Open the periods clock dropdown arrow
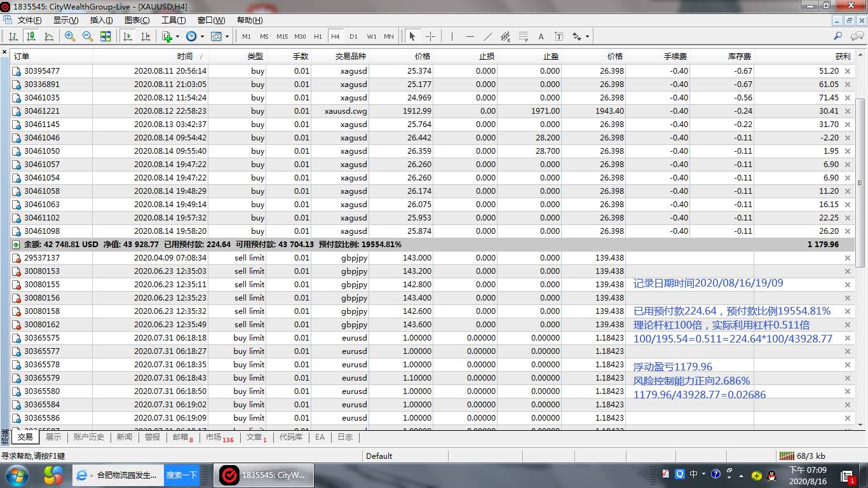 (x=201, y=37)
